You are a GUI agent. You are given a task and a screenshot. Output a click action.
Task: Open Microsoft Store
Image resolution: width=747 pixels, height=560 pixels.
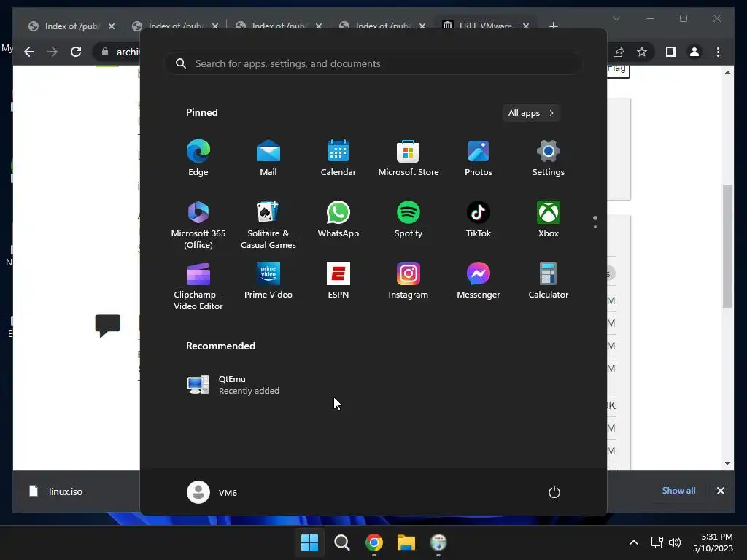click(x=409, y=158)
